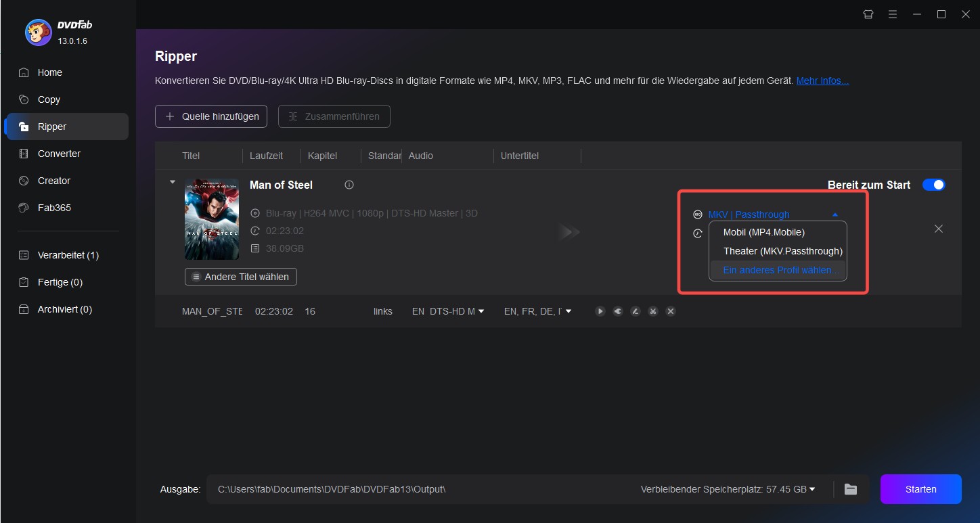This screenshot has height=523, width=980.
Task: Collapse the MKV | Passthrough profile dropdown
Action: click(835, 214)
